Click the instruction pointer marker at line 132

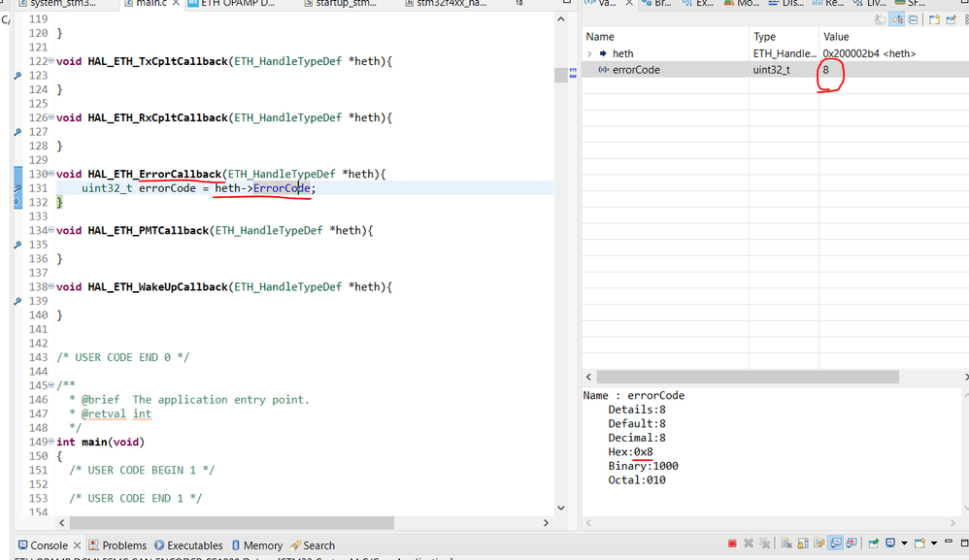17,201
